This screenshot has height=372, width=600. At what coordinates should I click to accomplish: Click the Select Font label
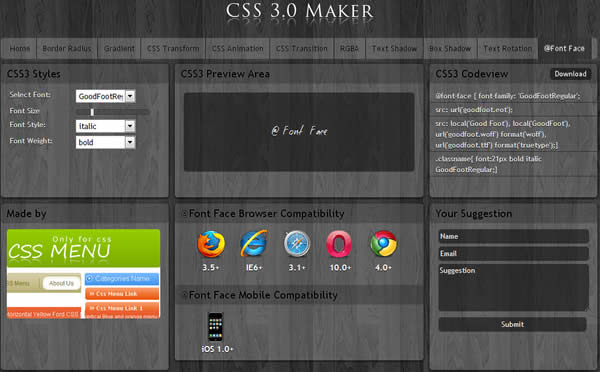pos(30,95)
